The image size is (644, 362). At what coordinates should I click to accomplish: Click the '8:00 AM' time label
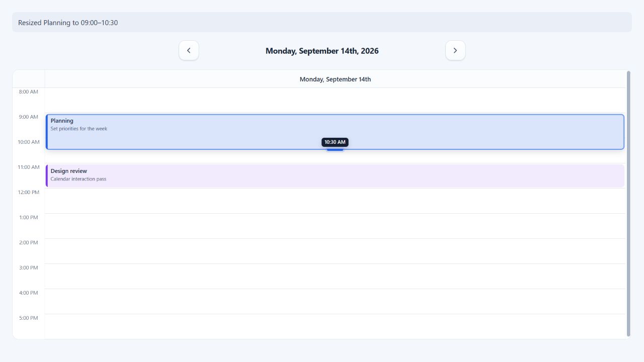click(x=28, y=92)
